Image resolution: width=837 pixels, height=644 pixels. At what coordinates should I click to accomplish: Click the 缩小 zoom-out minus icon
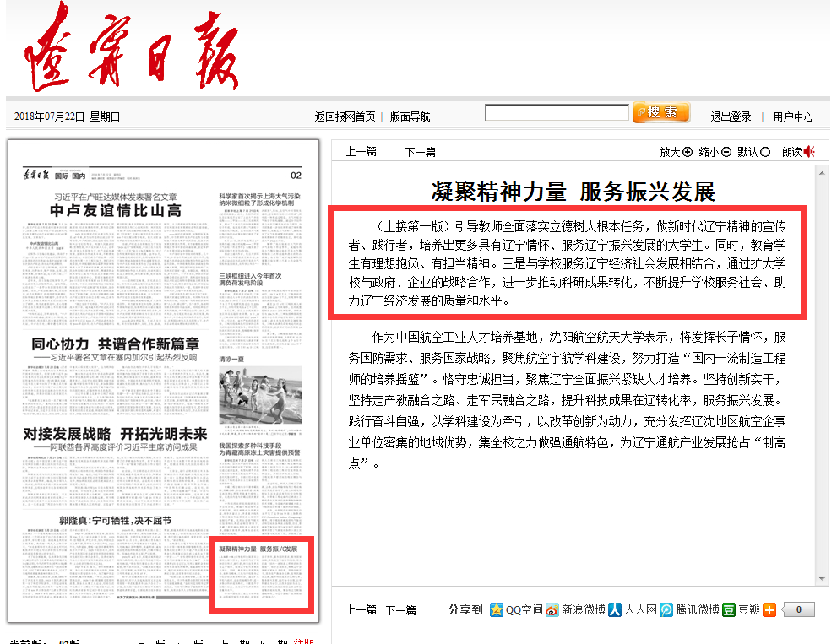click(x=726, y=152)
